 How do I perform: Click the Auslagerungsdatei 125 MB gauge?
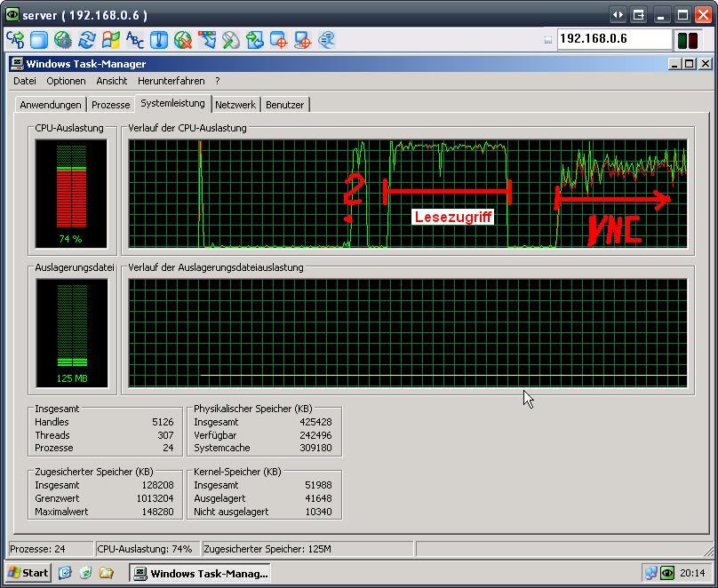72,333
